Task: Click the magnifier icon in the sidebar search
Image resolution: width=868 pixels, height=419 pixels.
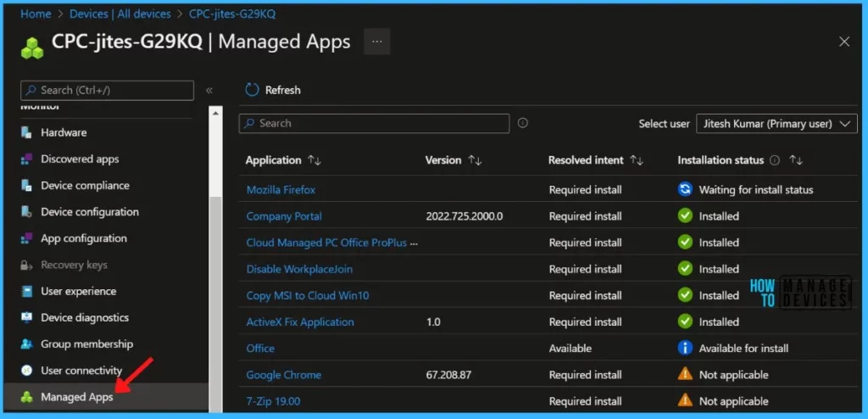Action: (31, 90)
